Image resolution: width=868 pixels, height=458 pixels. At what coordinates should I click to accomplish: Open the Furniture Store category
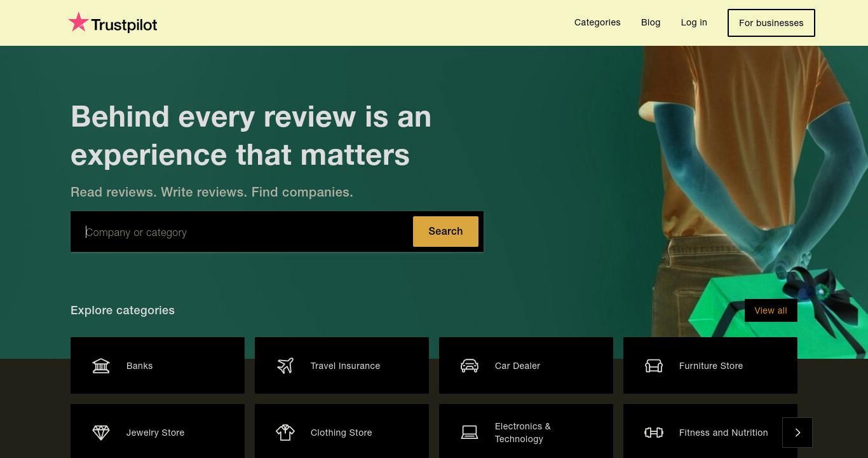pyautogui.click(x=710, y=366)
